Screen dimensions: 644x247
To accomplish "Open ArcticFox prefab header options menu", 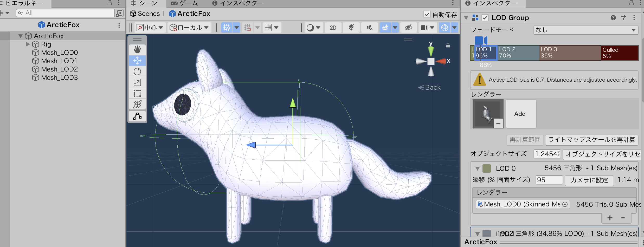I will (x=119, y=25).
